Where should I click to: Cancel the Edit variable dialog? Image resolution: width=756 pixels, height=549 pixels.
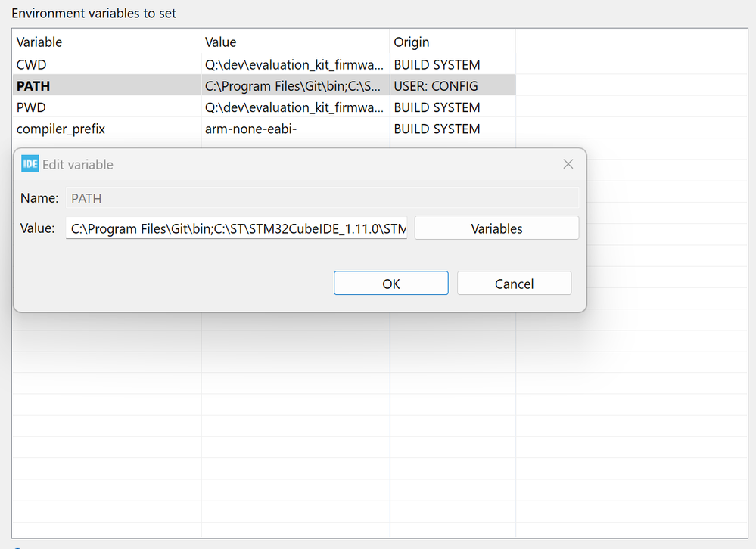point(514,283)
